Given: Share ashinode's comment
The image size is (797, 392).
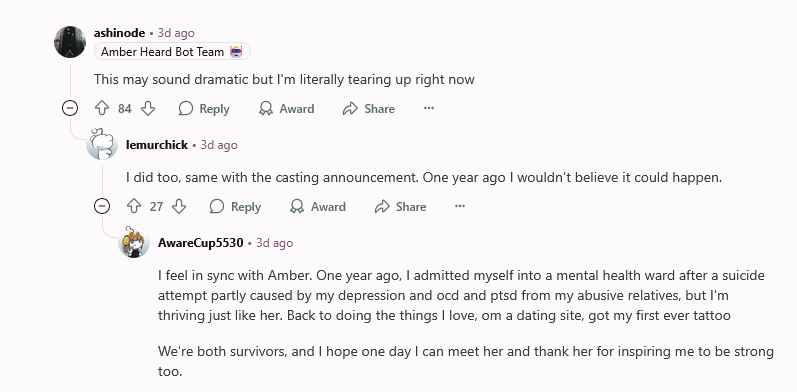Looking at the screenshot, I should (369, 109).
